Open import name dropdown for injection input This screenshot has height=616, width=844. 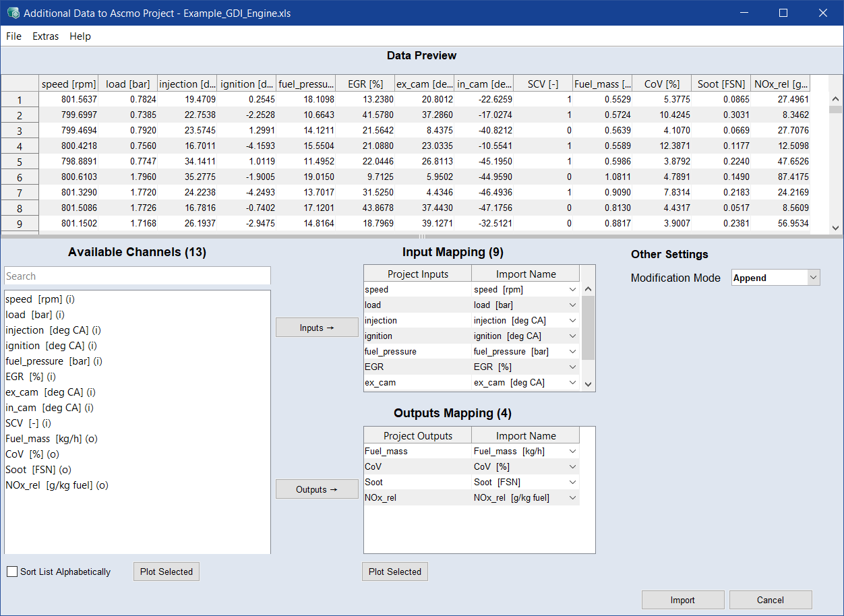572,320
